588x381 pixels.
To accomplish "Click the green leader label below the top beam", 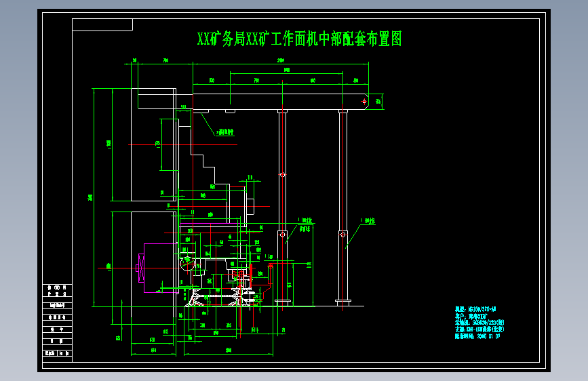I will [x=224, y=132].
